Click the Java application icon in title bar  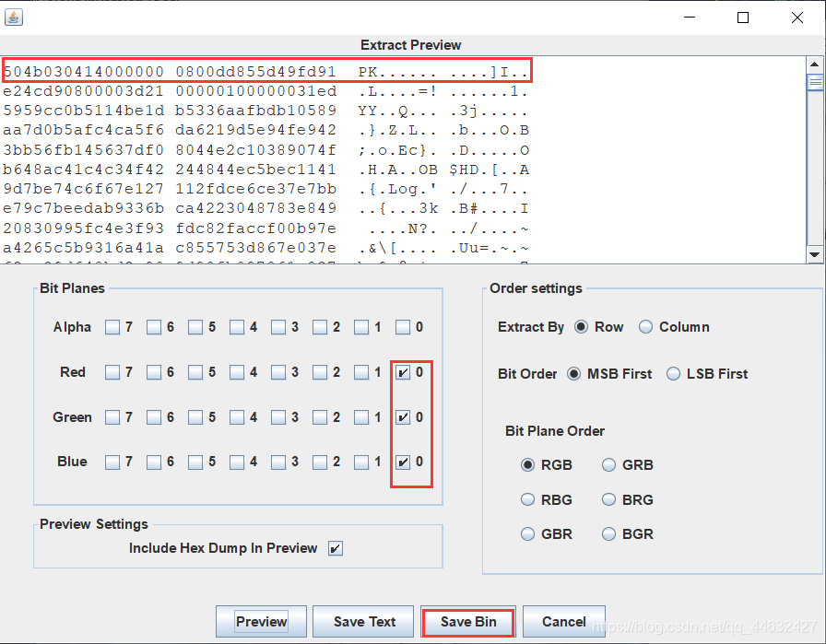14,18
